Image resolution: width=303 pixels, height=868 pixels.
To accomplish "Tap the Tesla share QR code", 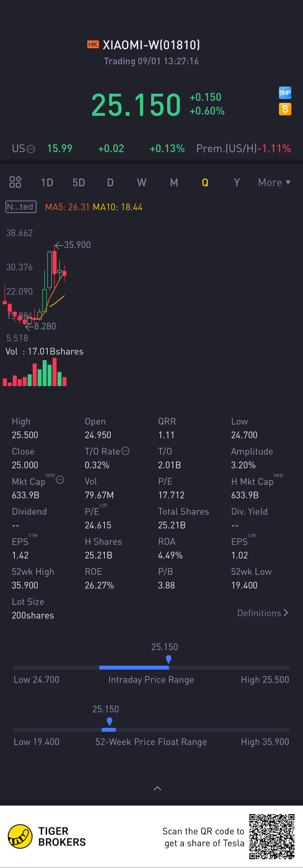I will (272, 836).
